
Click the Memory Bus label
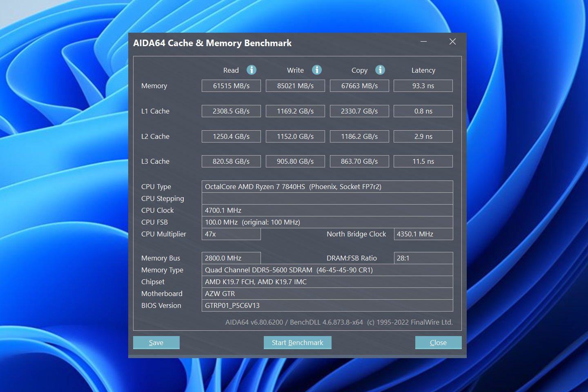160,258
